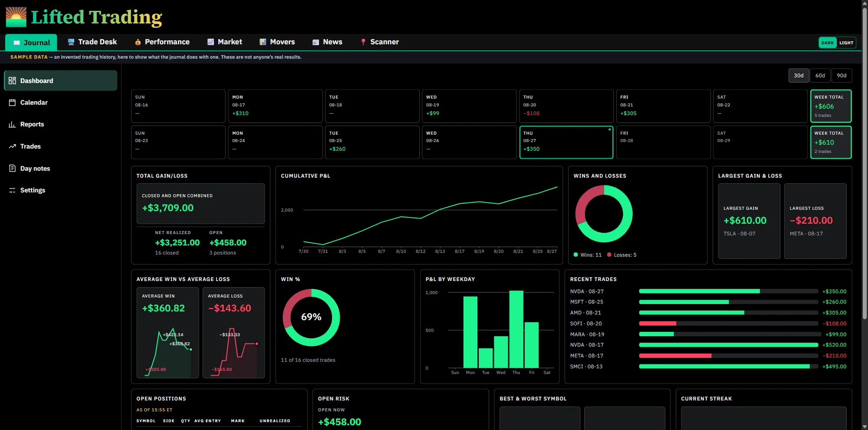Click the Market chart icon

pyautogui.click(x=211, y=42)
